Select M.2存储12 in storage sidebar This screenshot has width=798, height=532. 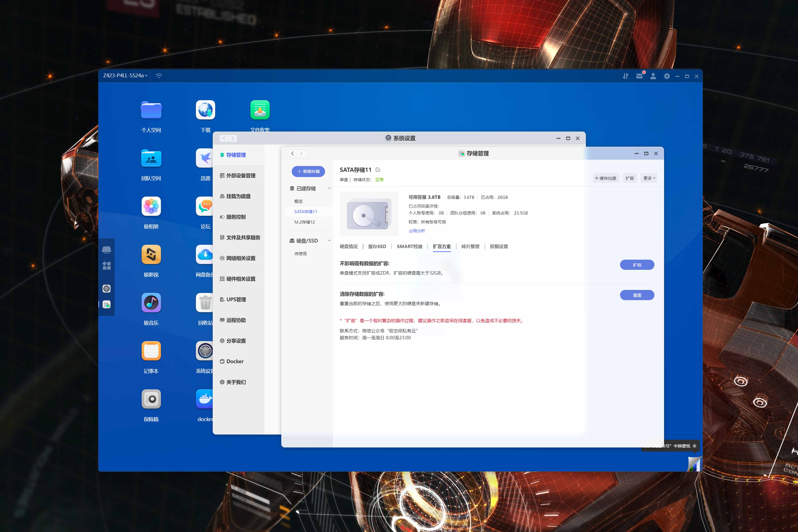pyautogui.click(x=304, y=222)
